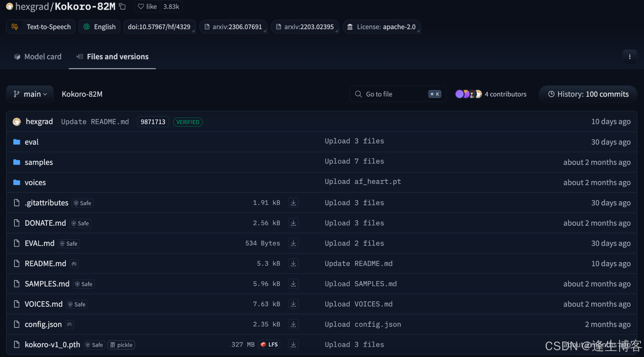Open the three-dot more options menu
This screenshot has height=357, width=644.
point(630,57)
